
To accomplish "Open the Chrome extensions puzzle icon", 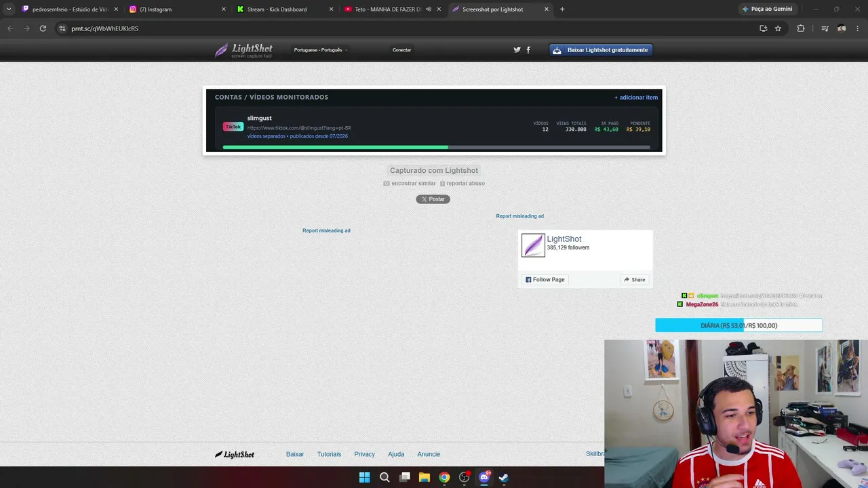I will [x=801, y=28].
